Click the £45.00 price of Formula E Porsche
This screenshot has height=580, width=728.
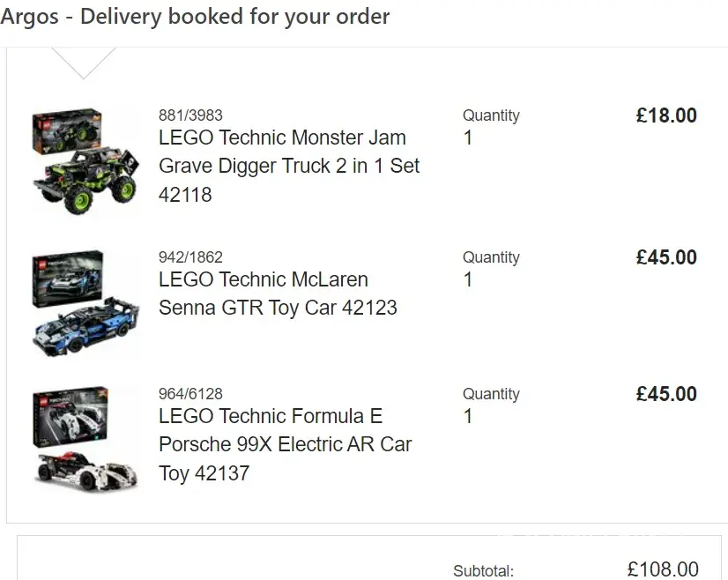[666, 394]
